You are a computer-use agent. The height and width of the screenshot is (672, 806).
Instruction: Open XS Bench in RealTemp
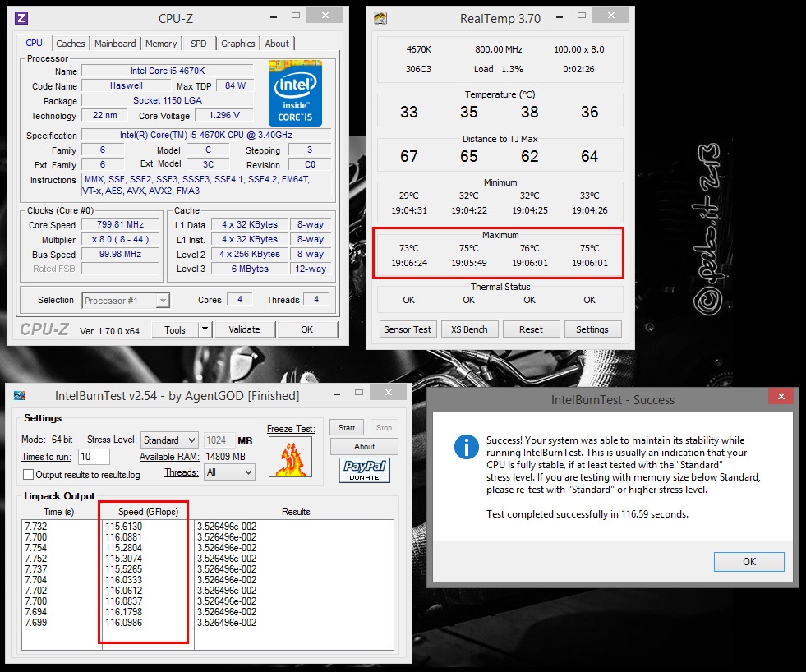point(469,329)
